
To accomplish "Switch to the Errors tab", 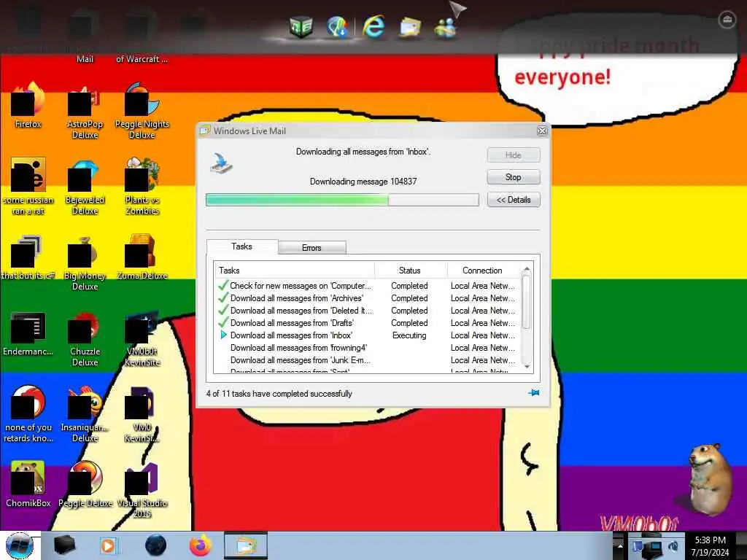I will pyautogui.click(x=312, y=248).
